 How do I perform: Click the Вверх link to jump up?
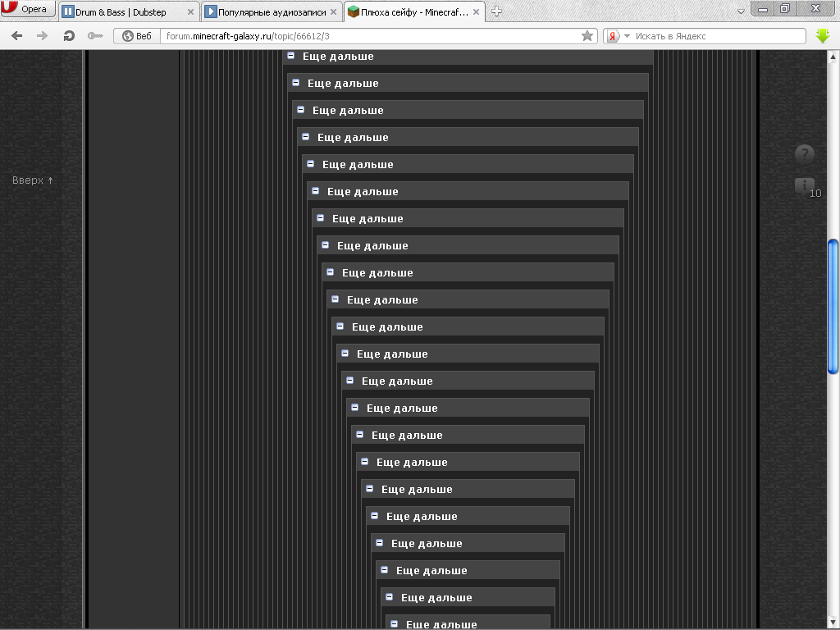click(33, 180)
